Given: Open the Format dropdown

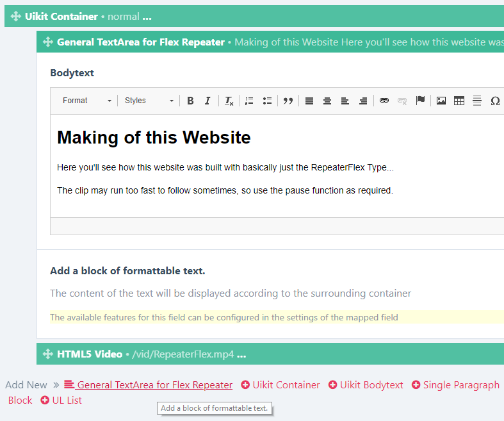Looking at the screenshot, I should 87,101.
